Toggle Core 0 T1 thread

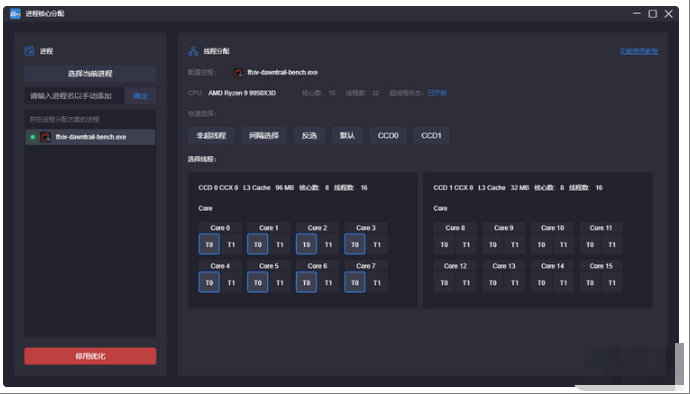pyautogui.click(x=231, y=244)
